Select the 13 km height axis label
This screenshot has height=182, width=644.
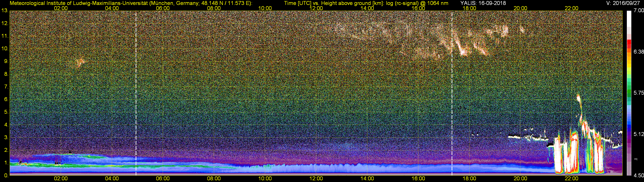5,11
